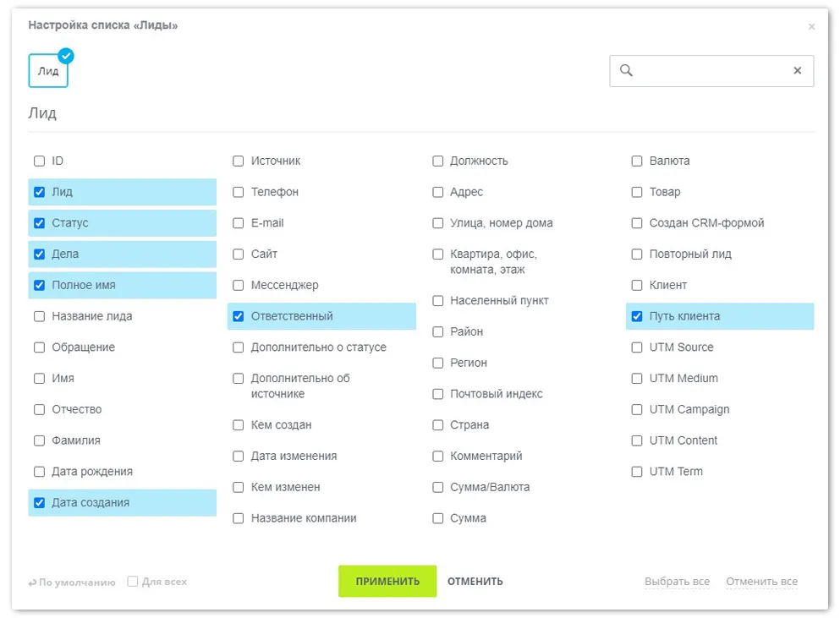The image size is (840, 618).
Task: Check the Сумма/Валюта field
Action: click(437, 487)
